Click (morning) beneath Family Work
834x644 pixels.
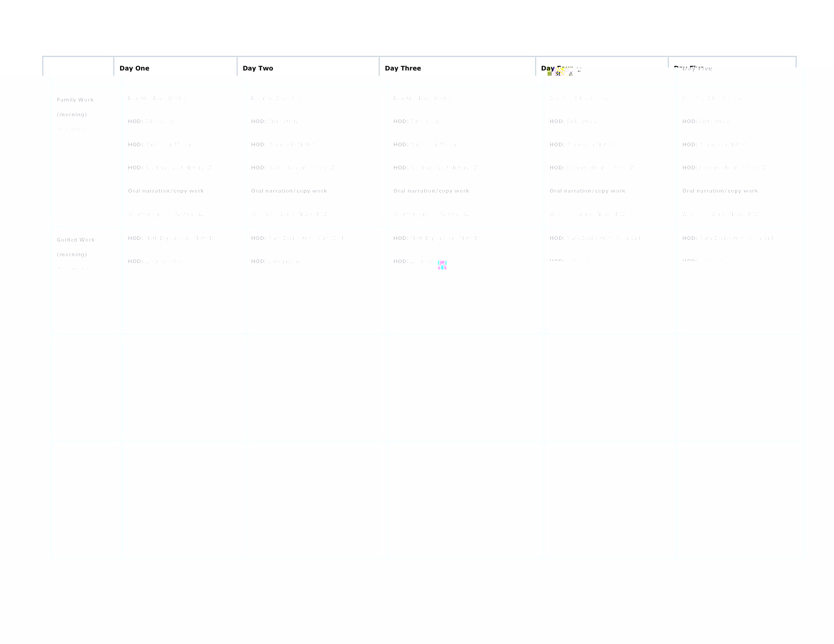pos(72,115)
